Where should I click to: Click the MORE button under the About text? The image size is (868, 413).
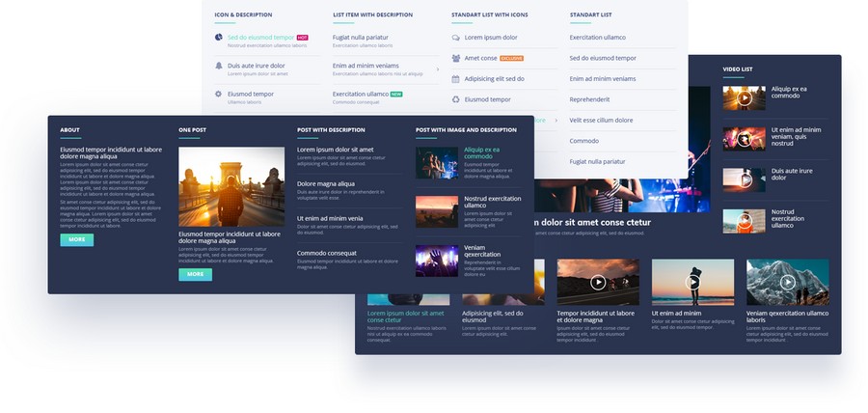pyautogui.click(x=77, y=239)
